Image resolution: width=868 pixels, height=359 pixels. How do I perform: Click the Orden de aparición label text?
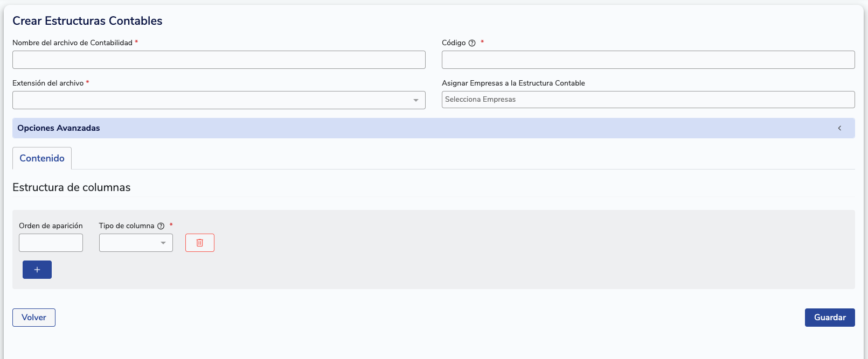coord(51,226)
